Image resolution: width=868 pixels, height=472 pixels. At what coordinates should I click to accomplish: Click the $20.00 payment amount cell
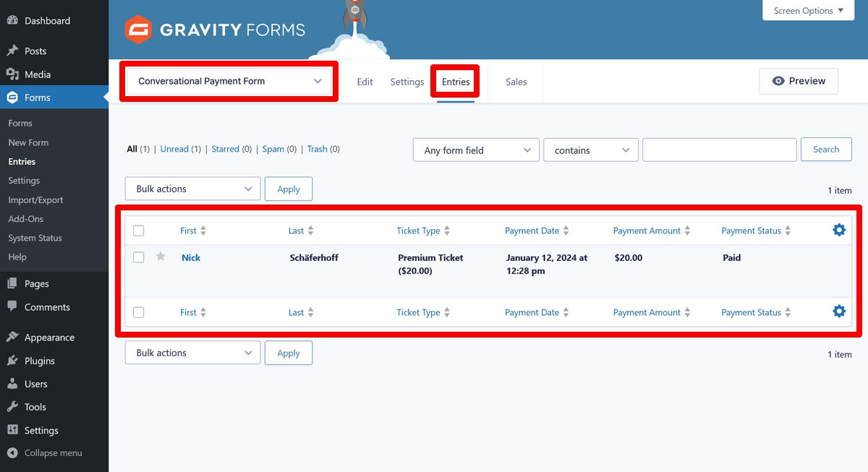[629, 257]
